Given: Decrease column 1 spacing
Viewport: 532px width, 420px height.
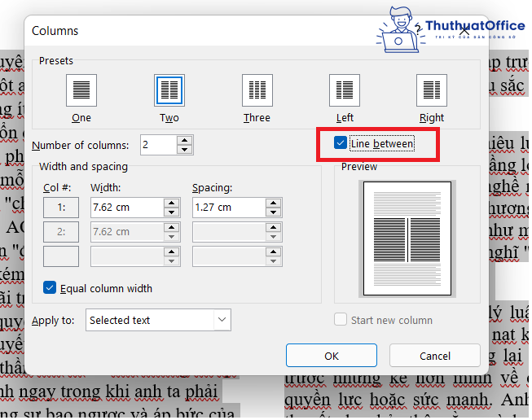Looking at the screenshot, I should point(274,212).
